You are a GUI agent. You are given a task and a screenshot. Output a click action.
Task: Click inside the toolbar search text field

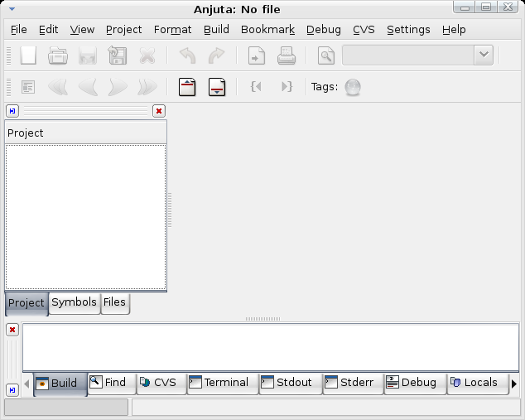tap(408, 55)
